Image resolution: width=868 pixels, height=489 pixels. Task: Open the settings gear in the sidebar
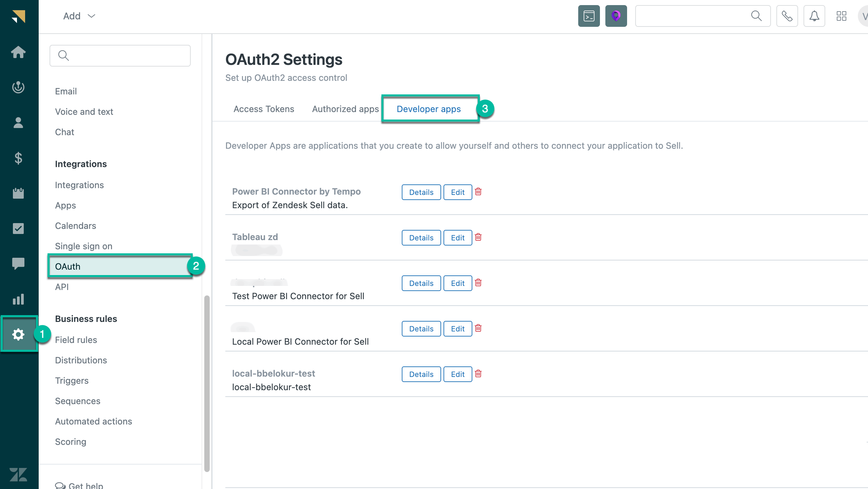point(19,334)
